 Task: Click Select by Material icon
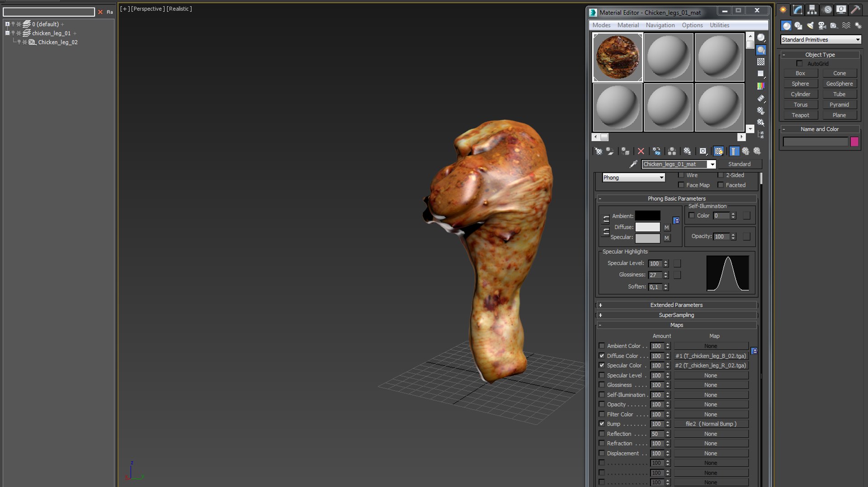coord(761,123)
